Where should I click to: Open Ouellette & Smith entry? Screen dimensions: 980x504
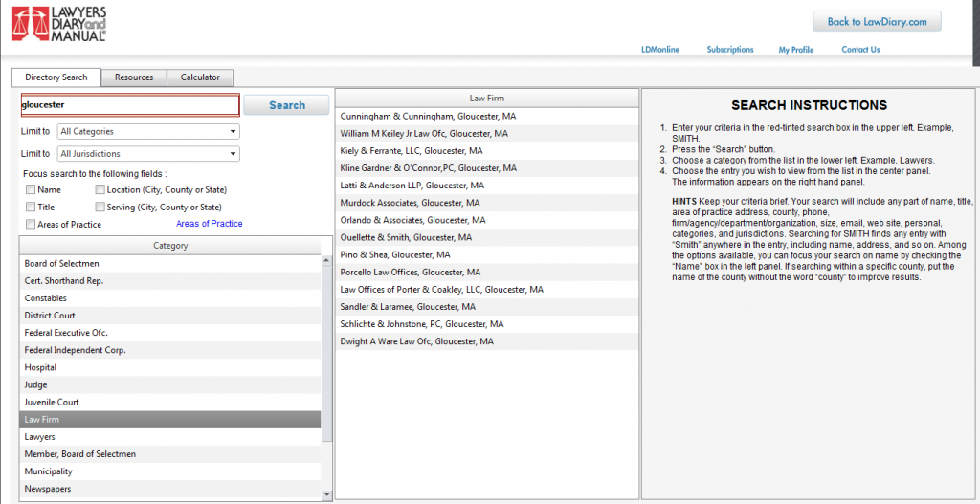click(x=487, y=237)
